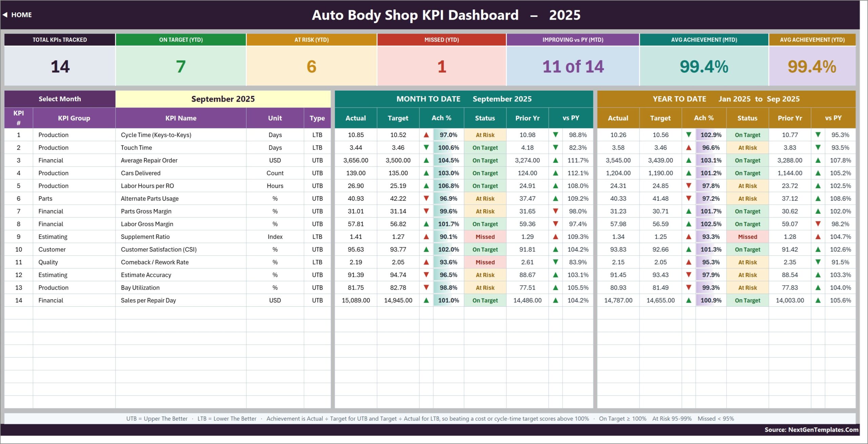Select the YEAR TO DATE section header
The image size is (868, 444).
coord(726,99)
